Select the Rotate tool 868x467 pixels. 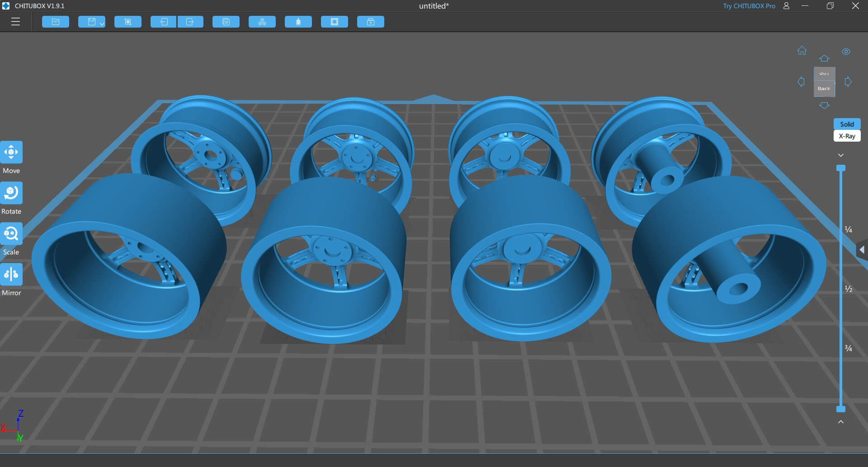pos(11,193)
